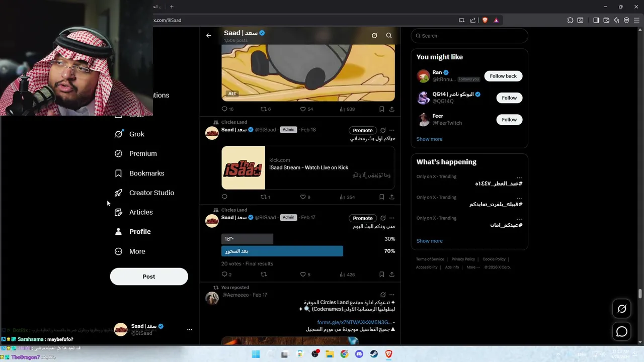Toggle the Brave sidebar panel
Image resolution: width=644 pixels, height=362 pixels.
pos(596,20)
